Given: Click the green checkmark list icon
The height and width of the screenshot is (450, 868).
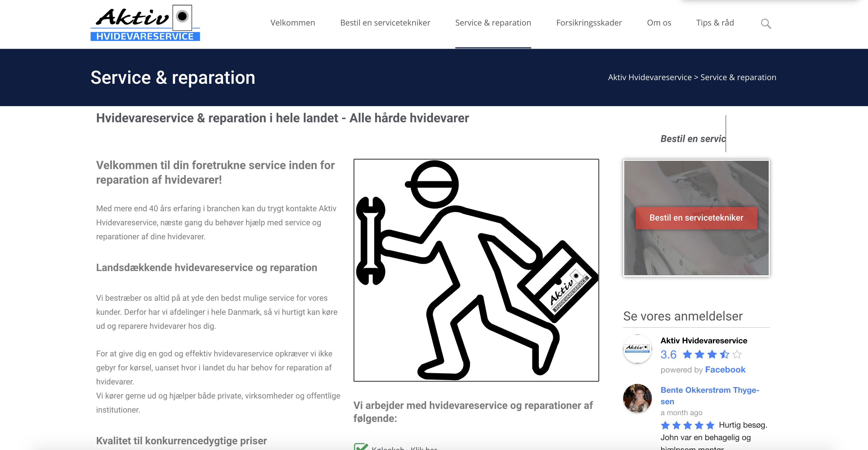Looking at the screenshot, I should point(361,447).
